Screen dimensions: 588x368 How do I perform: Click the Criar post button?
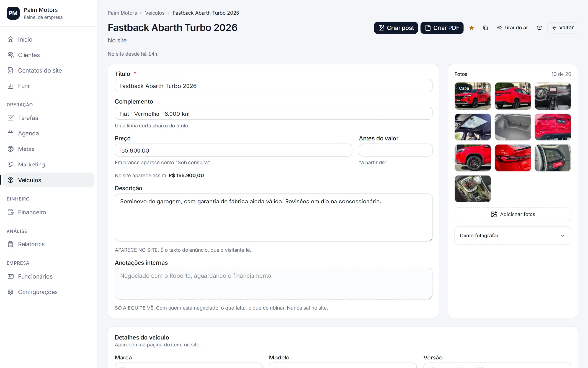point(396,28)
